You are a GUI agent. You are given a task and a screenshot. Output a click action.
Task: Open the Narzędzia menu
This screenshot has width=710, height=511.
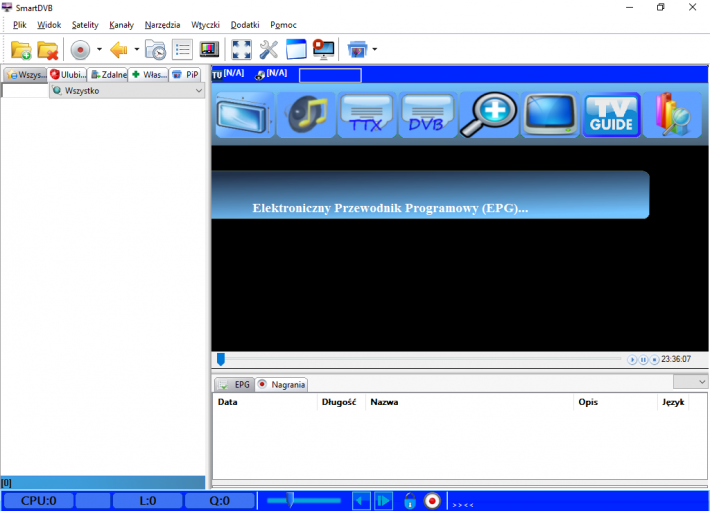pos(162,25)
